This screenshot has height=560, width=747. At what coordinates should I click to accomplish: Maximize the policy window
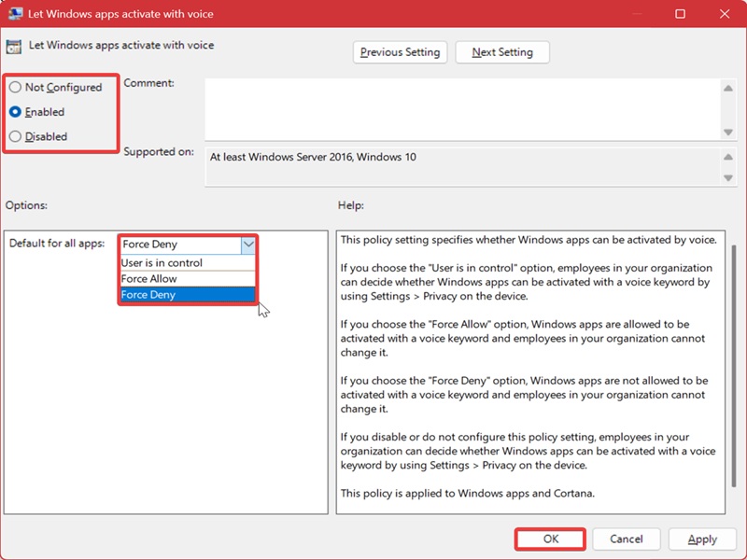(681, 14)
